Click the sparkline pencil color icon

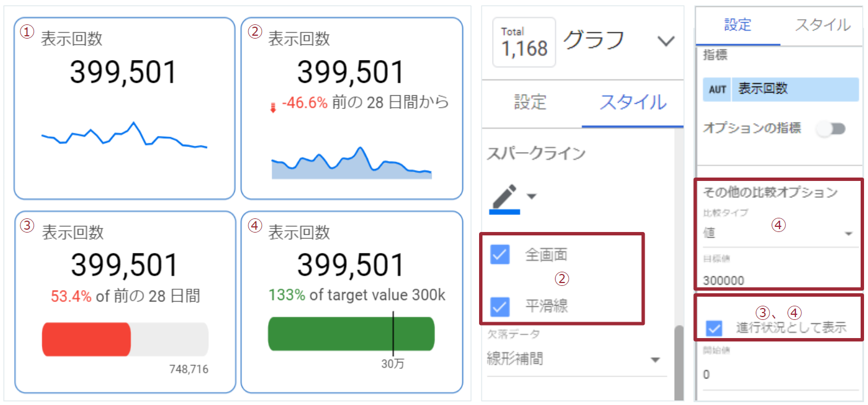pyautogui.click(x=505, y=197)
